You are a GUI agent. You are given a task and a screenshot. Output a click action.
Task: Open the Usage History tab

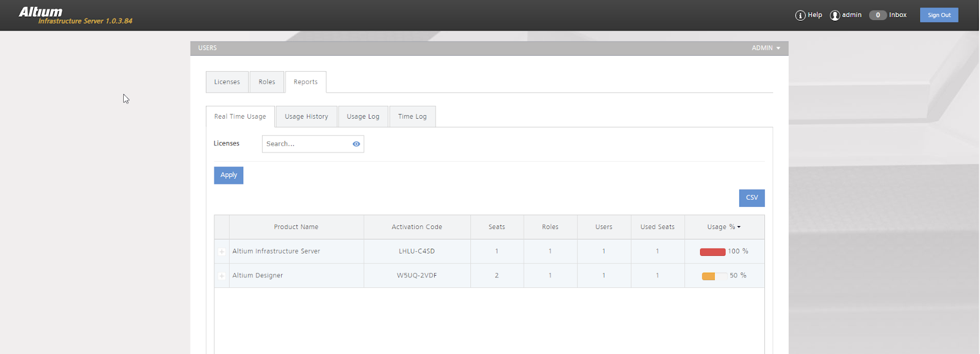point(306,116)
